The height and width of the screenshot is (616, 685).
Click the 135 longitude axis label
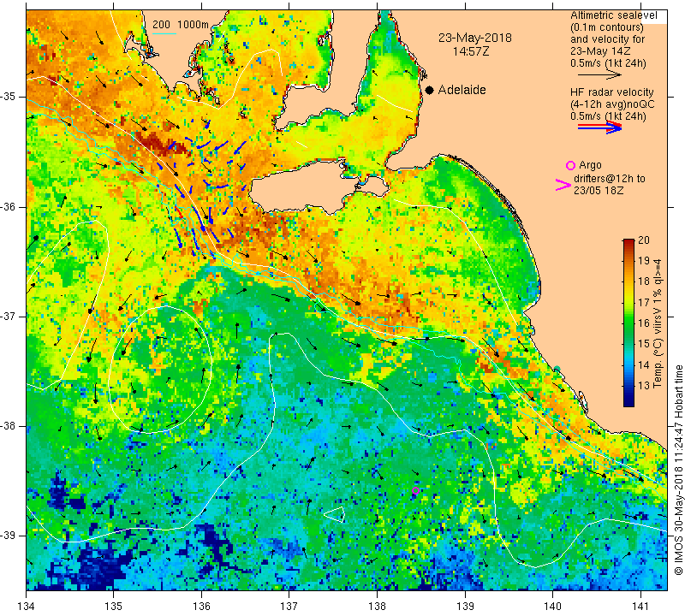114,607
